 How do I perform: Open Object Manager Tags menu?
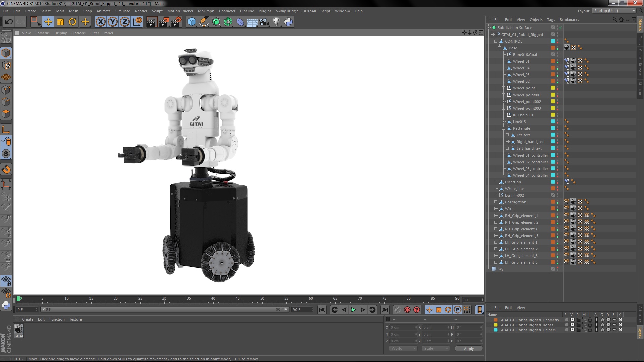551,20
